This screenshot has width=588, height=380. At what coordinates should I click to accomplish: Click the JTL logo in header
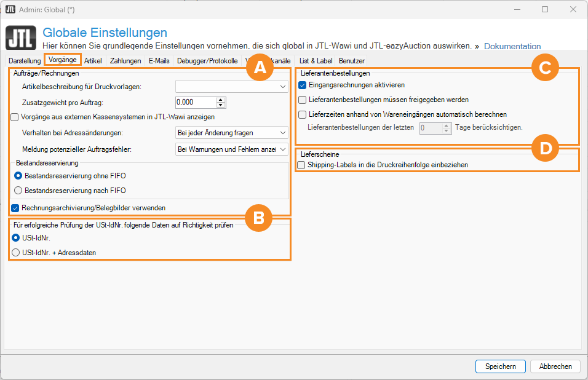(21, 38)
